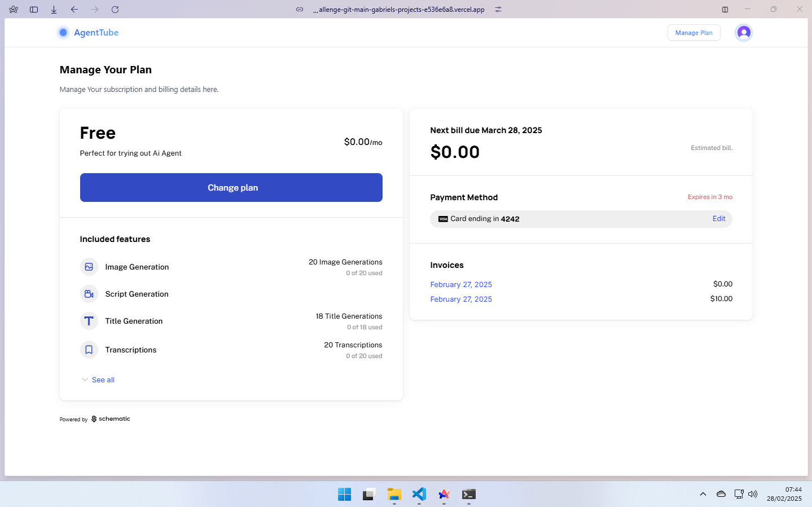Screen dimensions: 812x507
Task: Click the Change plan button
Action: (x=231, y=187)
